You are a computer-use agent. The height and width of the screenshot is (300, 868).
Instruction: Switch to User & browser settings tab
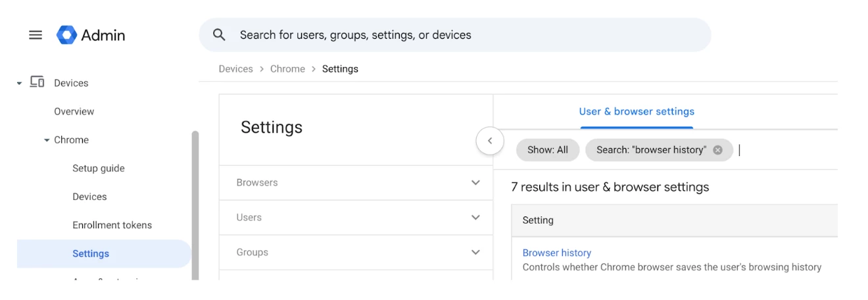(637, 112)
